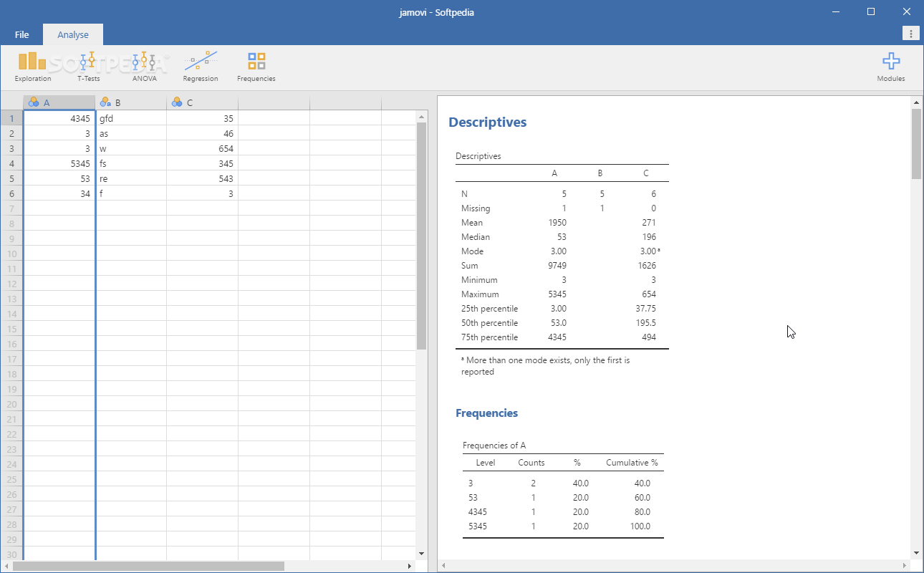
Task: Click spreadsheet vertical scrollbar thumb
Action: (421, 236)
